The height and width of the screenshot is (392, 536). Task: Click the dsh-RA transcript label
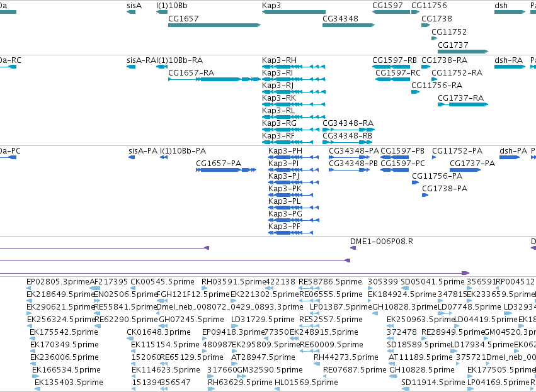(x=509, y=60)
